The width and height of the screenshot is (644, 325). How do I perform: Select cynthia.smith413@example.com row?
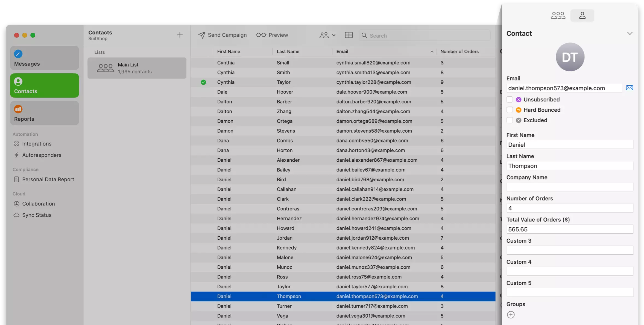[343, 72]
